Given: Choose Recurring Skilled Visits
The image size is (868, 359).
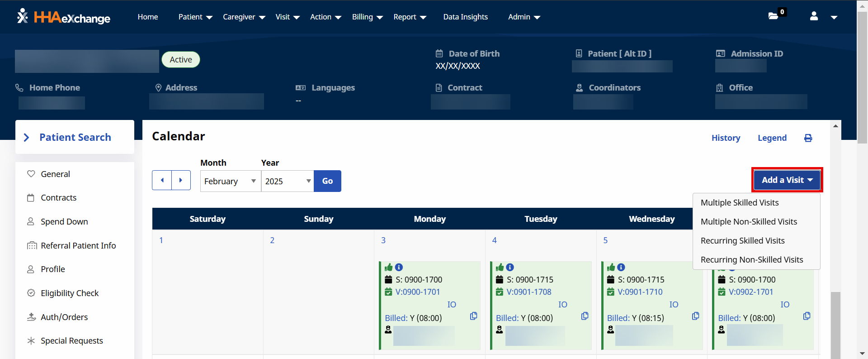Looking at the screenshot, I should point(743,241).
